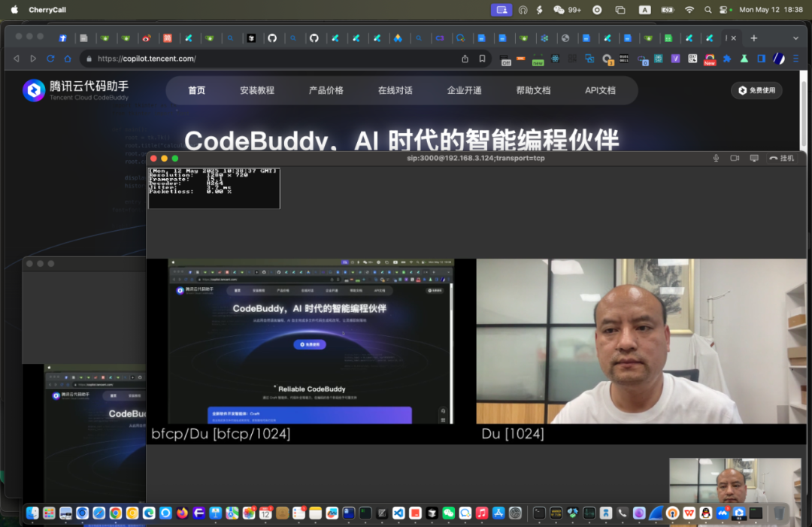
Task: Open the 安装教程 navigation item
Action: pyautogui.click(x=257, y=91)
